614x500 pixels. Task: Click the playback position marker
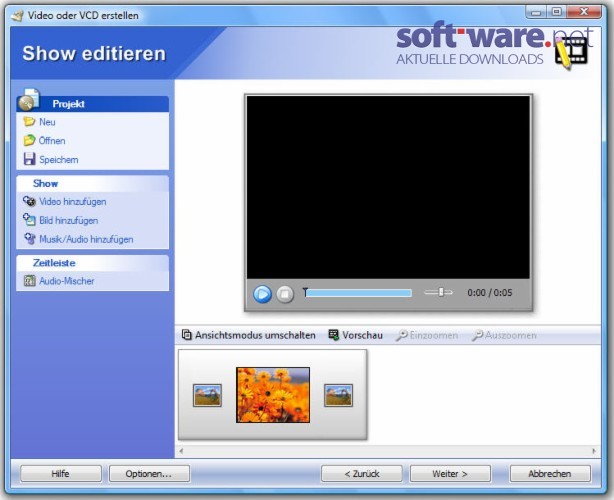(x=305, y=292)
